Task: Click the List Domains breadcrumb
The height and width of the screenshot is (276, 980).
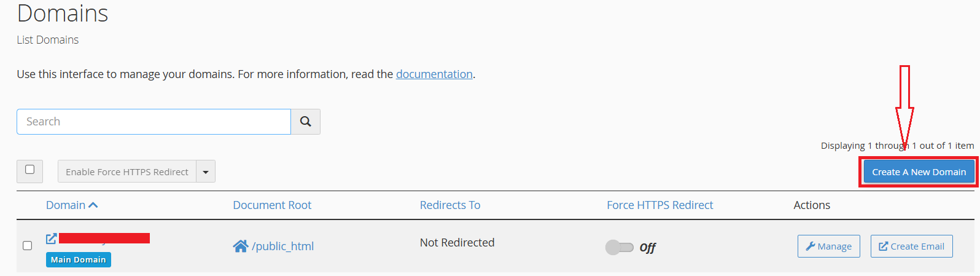Action: click(48, 40)
